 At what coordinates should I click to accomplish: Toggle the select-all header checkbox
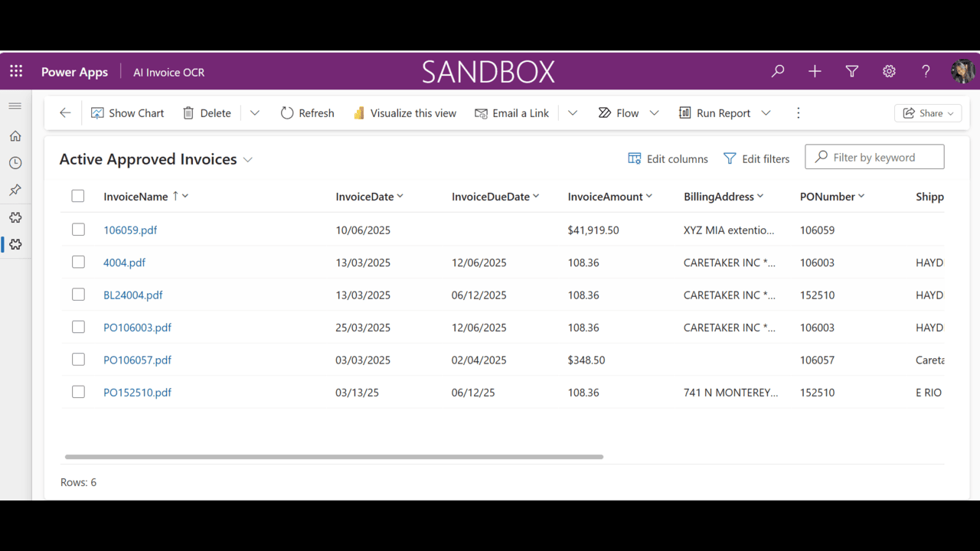[x=78, y=196]
